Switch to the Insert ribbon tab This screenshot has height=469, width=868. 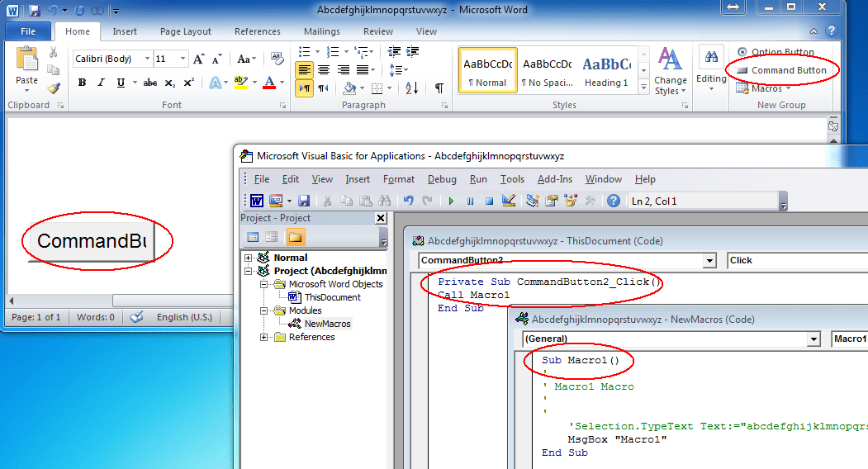pos(125,31)
